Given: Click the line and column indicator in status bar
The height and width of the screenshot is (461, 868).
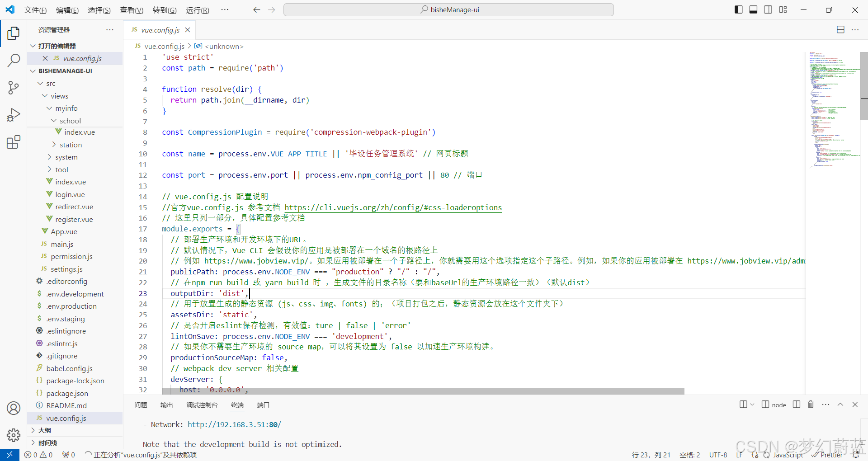Looking at the screenshot, I should point(651,455).
